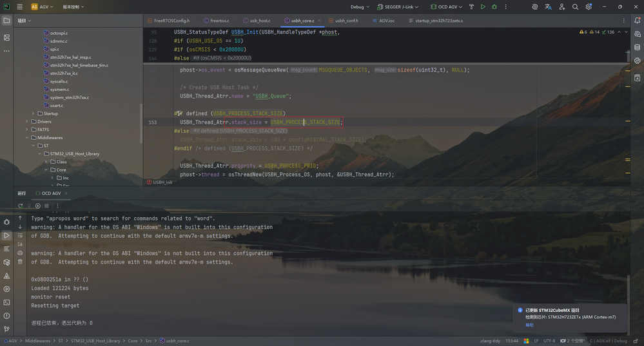Clear run console with trash icon
The height and width of the screenshot is (346, 644).
coord(20,262)
